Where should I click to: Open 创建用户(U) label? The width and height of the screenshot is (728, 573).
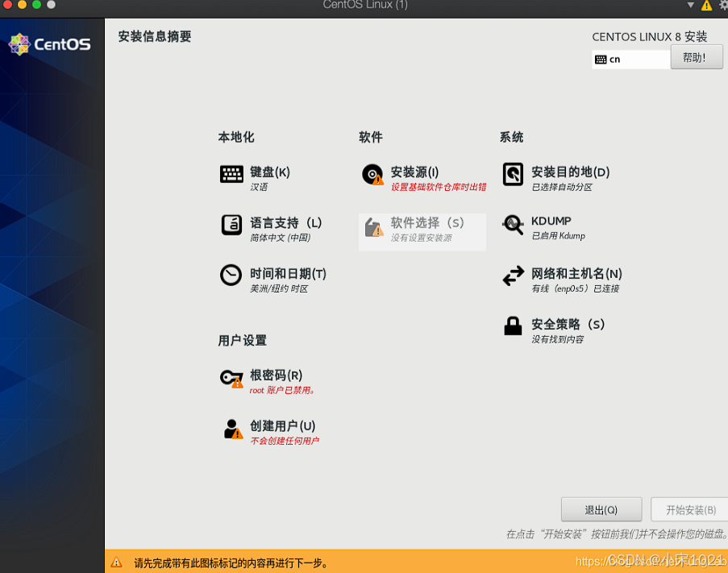coord(283,426)
